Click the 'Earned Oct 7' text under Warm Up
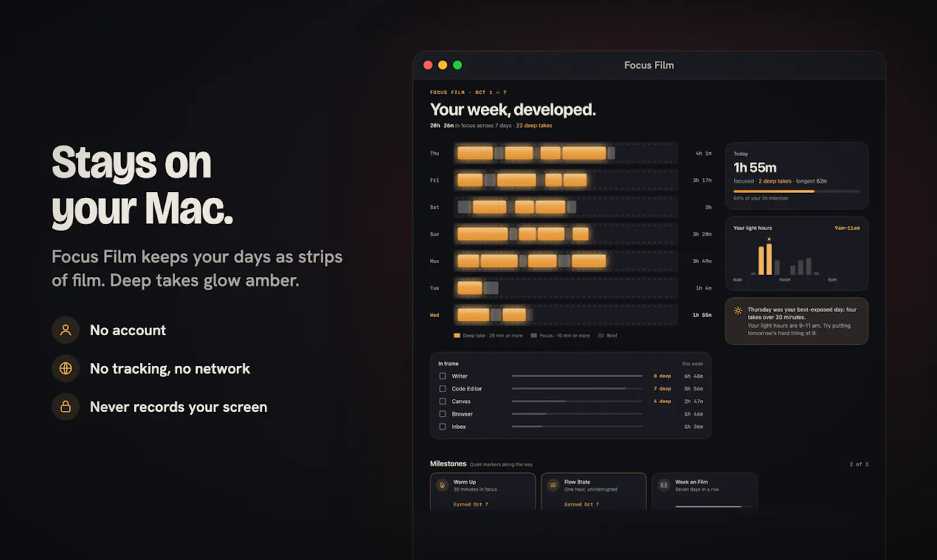This screenshot has width=937, height=560. coord(471,504)
